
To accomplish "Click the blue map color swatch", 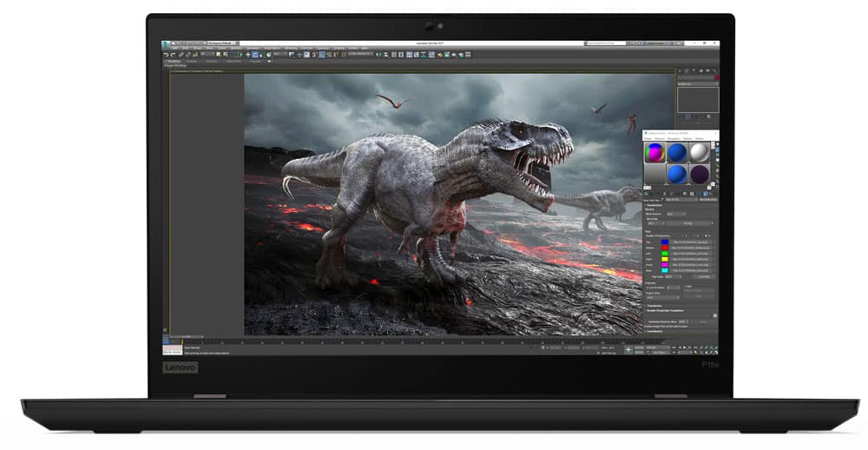I will [x=665, y=242].
